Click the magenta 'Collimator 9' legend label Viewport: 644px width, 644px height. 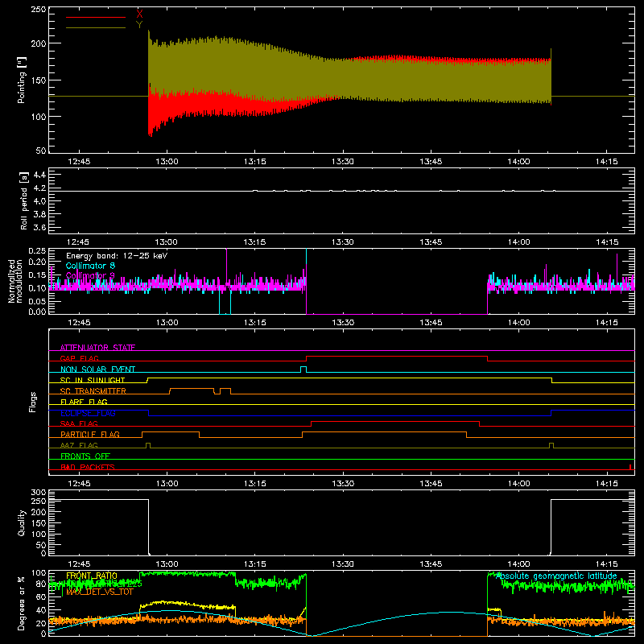[x=90, y=275]
